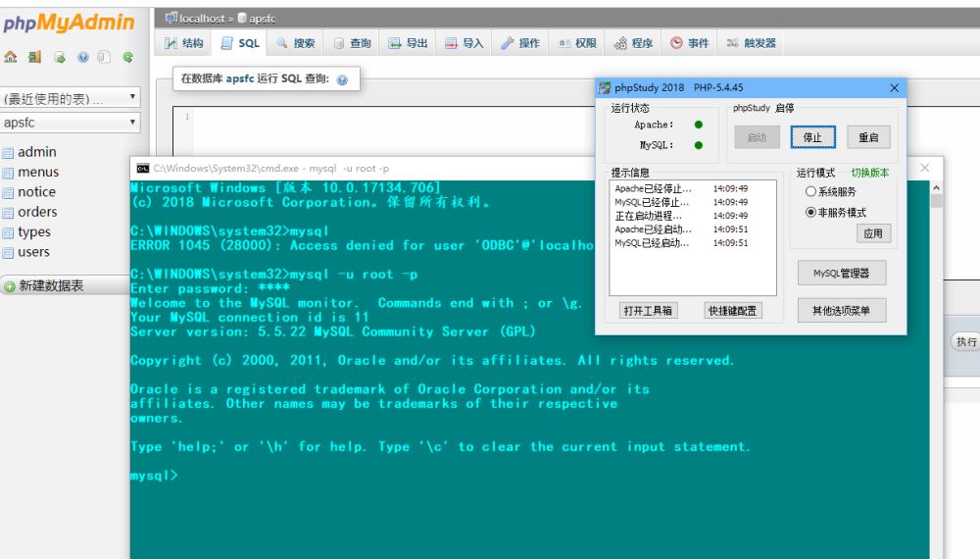Open orders table browse icon

tap(8, 213)
